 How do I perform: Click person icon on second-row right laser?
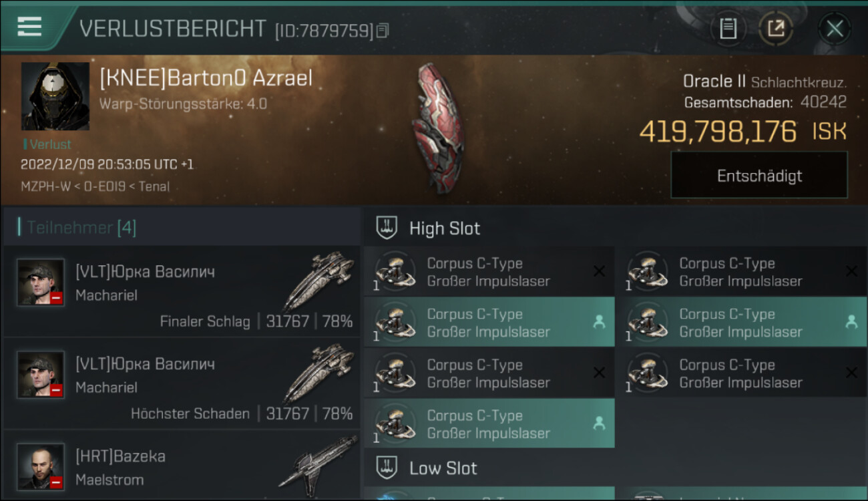pos(851,322)
